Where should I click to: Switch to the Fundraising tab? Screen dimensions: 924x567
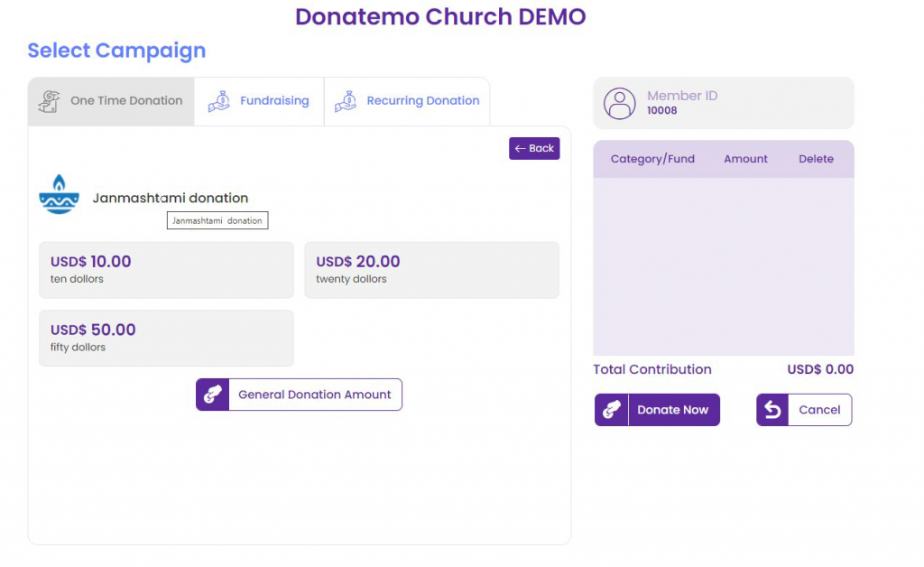point(259,100)
